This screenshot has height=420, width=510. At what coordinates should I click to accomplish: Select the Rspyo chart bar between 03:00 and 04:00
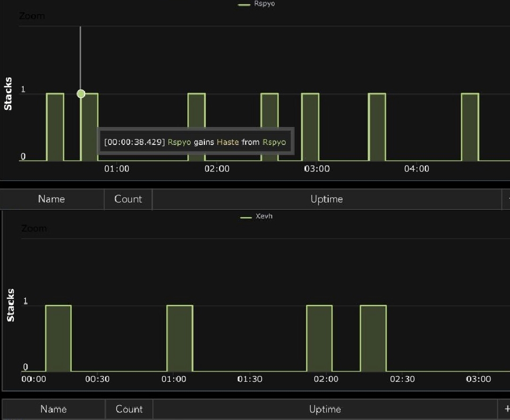pyautogui.click(x=377, y=127)
